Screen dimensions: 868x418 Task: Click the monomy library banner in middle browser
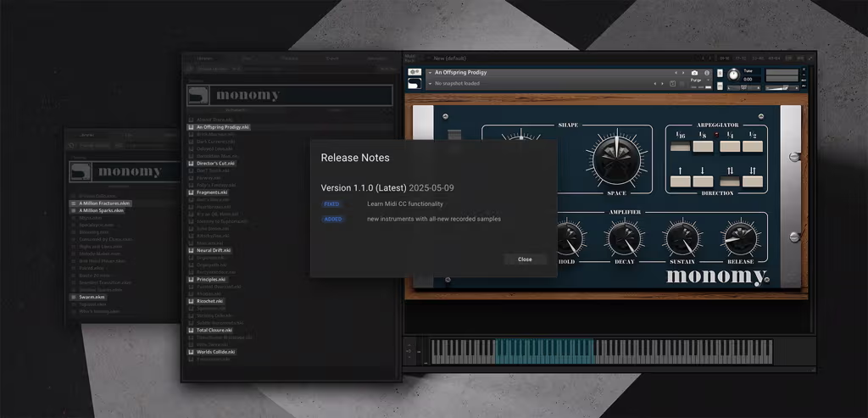(290, 95)
